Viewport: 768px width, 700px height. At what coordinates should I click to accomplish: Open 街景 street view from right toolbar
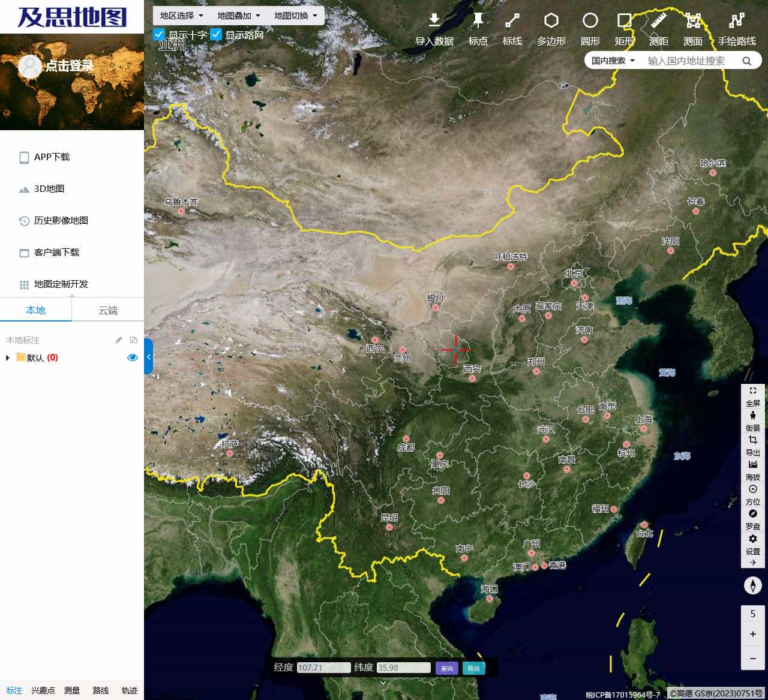(x=753, y=421)
